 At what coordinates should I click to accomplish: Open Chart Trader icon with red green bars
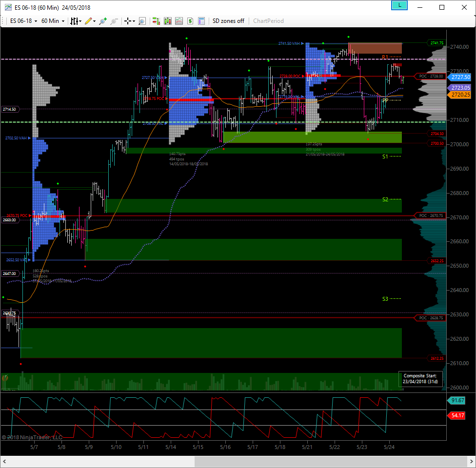156,21
